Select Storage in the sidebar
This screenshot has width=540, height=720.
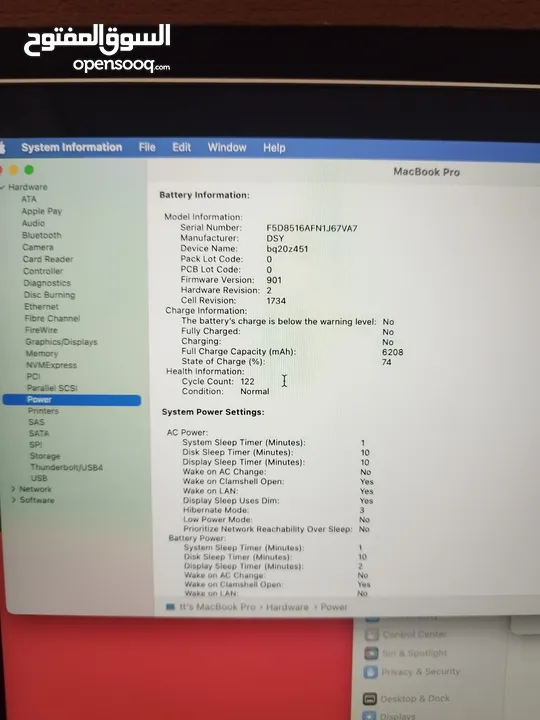pos(45,456)
